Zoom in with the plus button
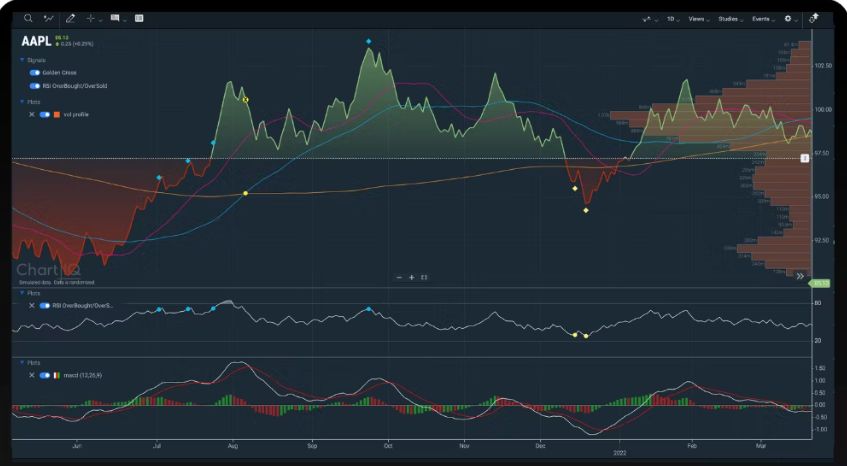Viewport: 847px width, 466px height. tap(412, 278)
